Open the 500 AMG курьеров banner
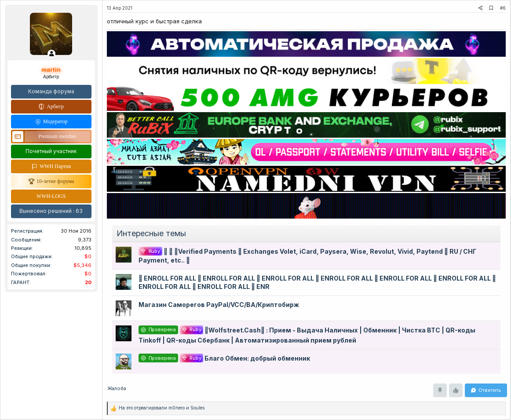This screenshot has width=511, height=420. pos(306,98)
